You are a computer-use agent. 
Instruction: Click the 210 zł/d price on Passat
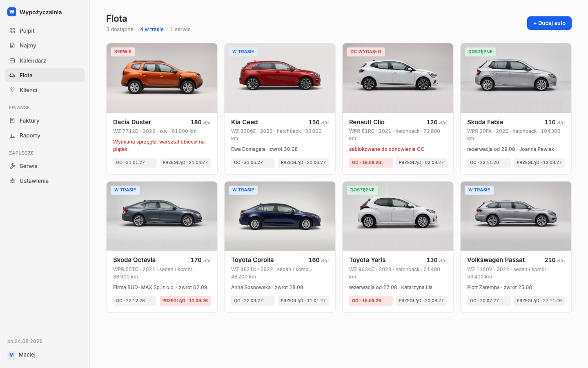click(x=555, y=260)
